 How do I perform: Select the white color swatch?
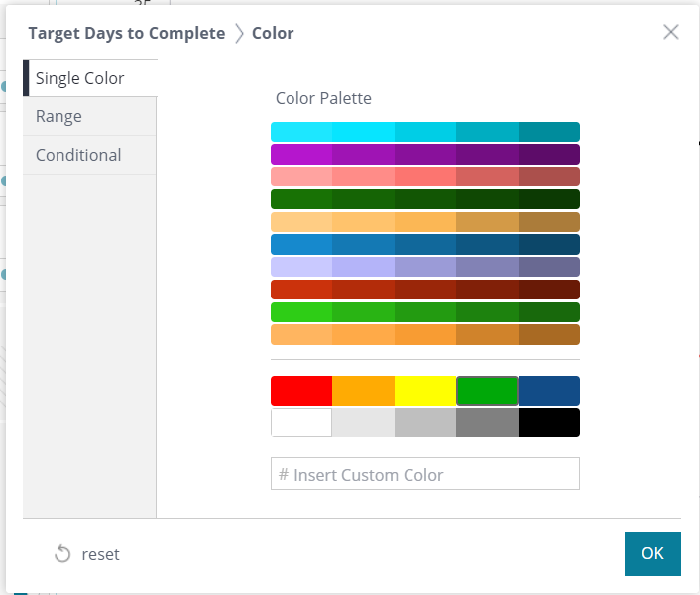(x=301, y=422)
